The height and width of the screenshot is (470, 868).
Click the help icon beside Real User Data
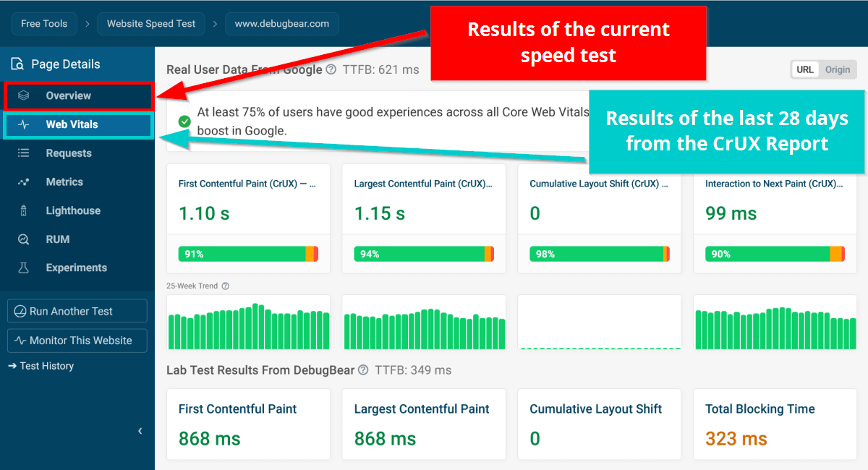(331, 70)
